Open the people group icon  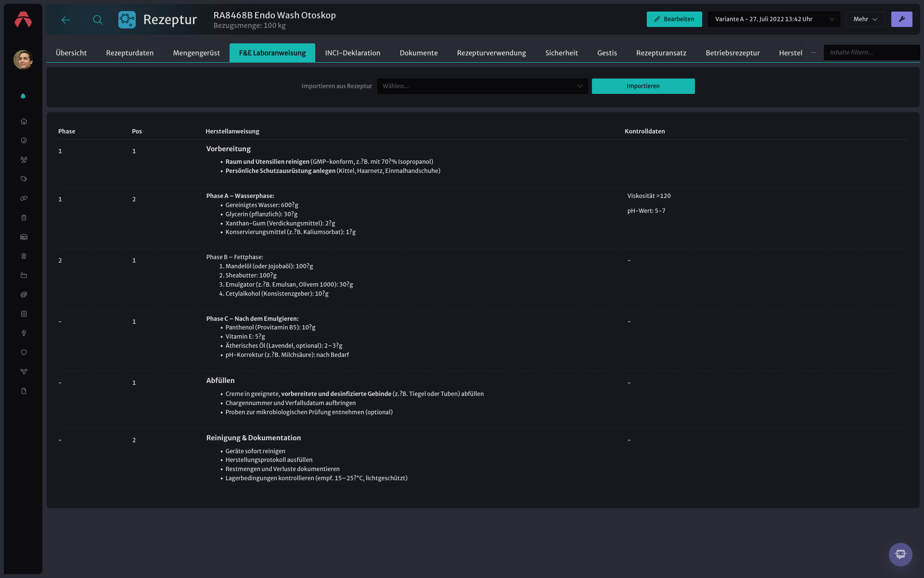[x=24, y=160]
